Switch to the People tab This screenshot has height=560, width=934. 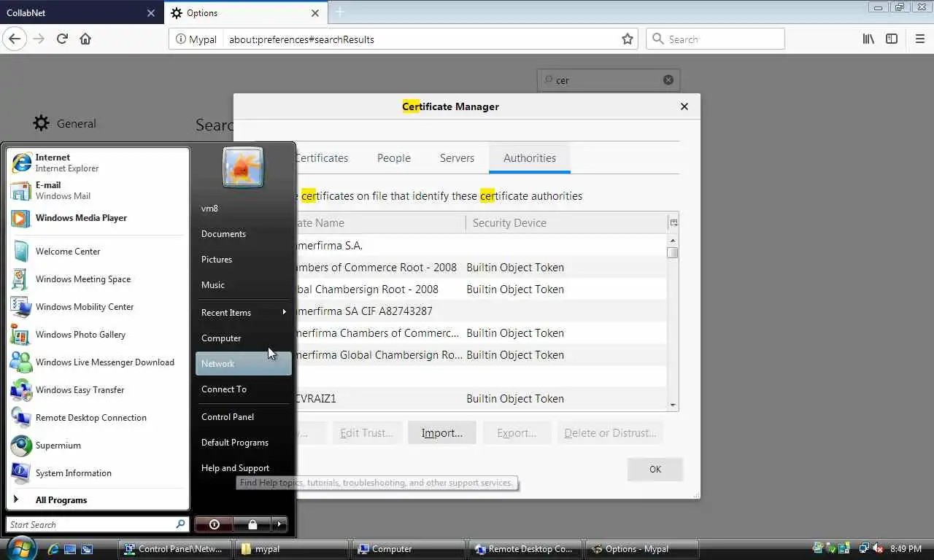[393, 157]
